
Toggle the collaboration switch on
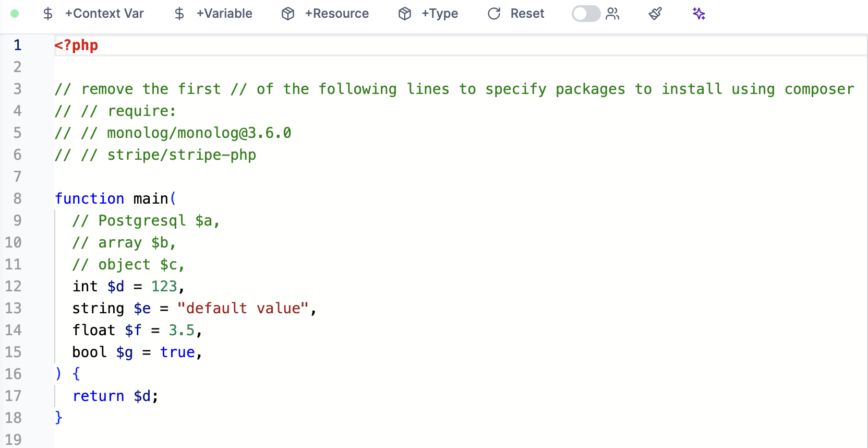coord(585,14)
